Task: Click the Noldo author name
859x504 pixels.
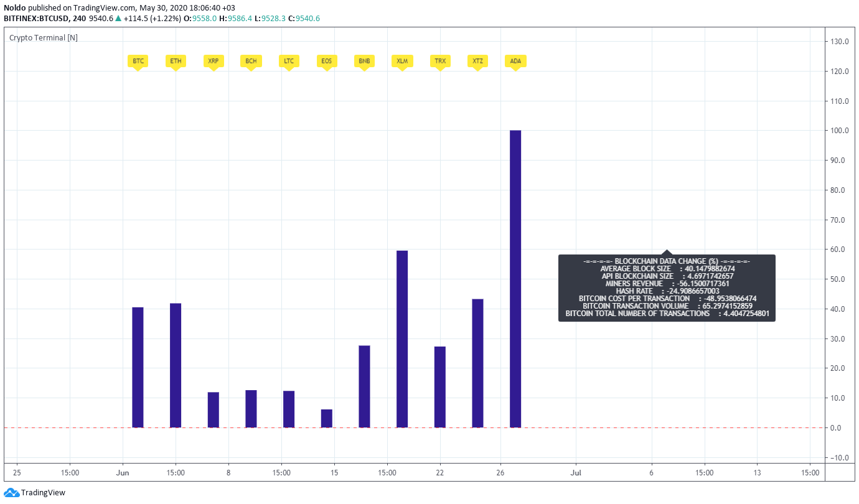Action: point(15,8)
